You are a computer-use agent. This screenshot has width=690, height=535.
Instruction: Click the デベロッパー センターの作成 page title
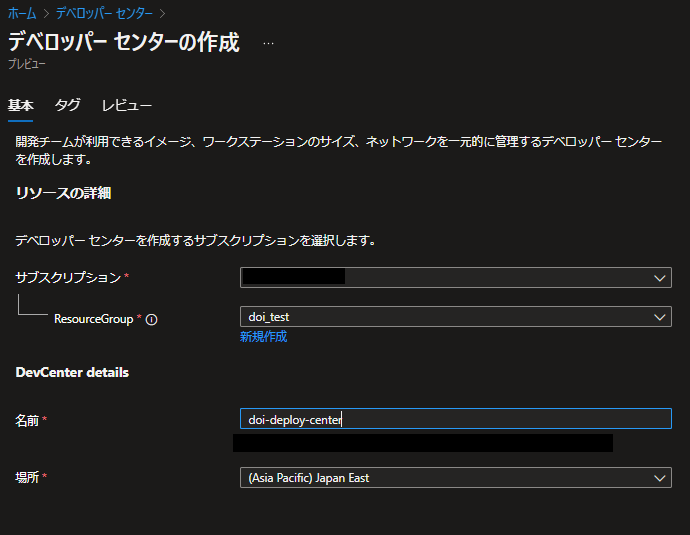124,42
